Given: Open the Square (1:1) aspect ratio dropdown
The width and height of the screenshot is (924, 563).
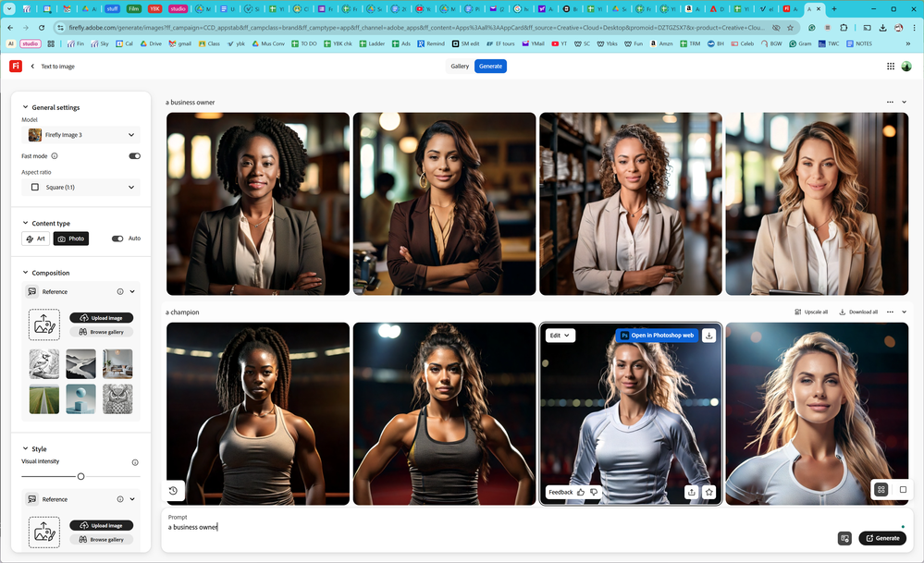Looking at the screenshot, I should (80, 188).
